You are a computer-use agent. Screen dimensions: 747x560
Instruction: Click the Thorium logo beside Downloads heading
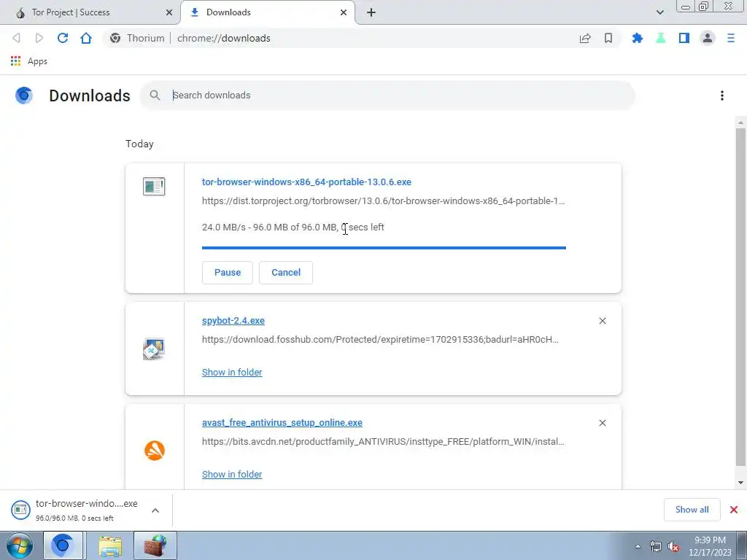point(24,96)
